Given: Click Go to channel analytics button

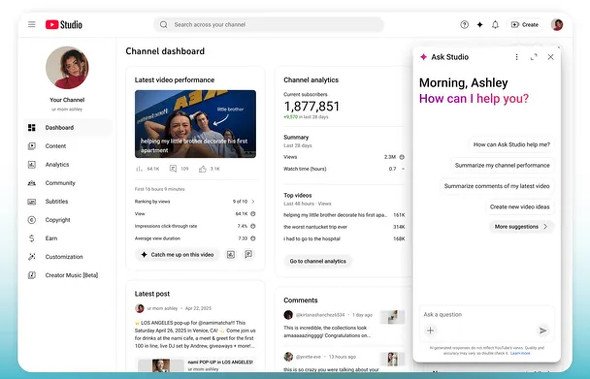Looking at the screenshot, I should 318,261.
